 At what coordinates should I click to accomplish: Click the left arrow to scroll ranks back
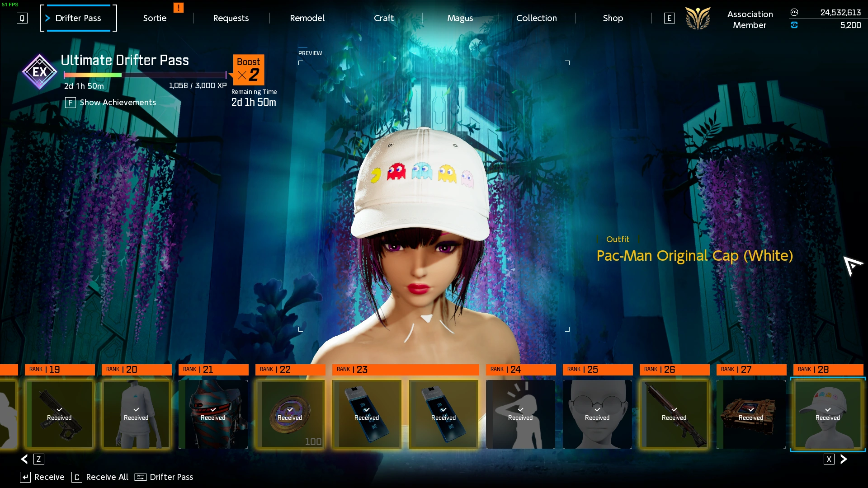[x=24, y=459]
